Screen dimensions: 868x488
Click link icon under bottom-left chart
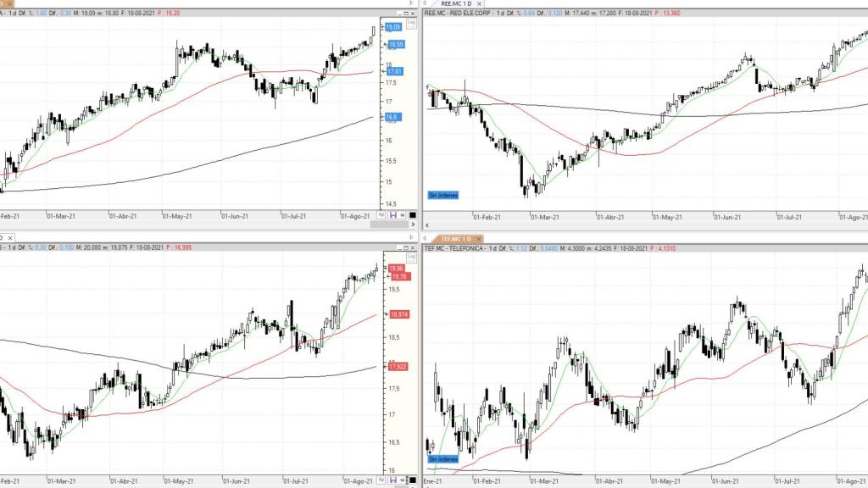pyautogui.click(x=403, y=480)
